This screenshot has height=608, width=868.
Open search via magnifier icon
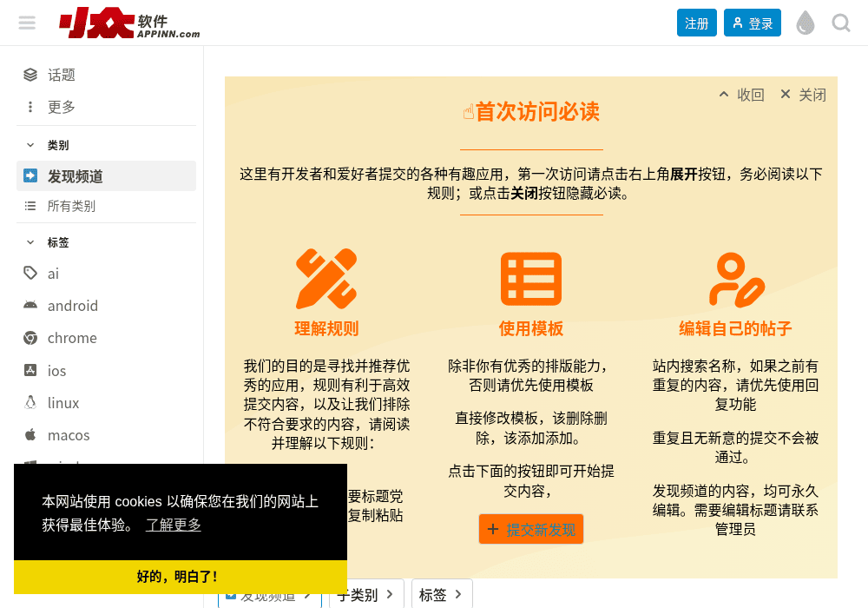pos(841,23)
